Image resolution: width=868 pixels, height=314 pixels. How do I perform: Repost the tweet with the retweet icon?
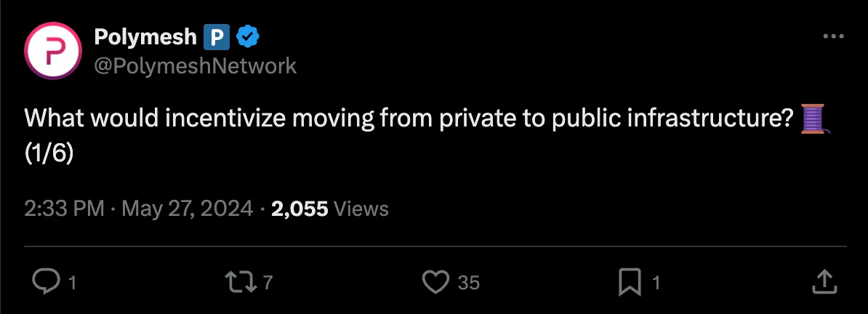[241, 282]
